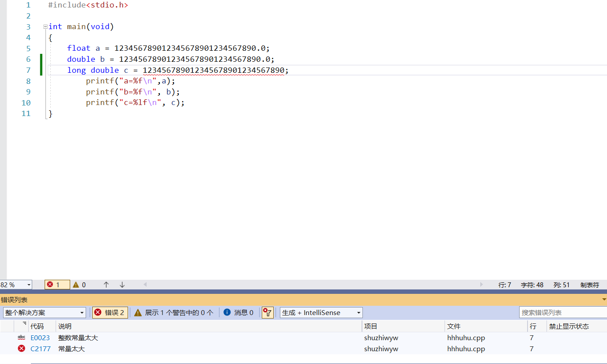This screenshot has width=607, height=364.
Task: Click the IntelliSense abc icon for E0023
Action: coord(21,338)
